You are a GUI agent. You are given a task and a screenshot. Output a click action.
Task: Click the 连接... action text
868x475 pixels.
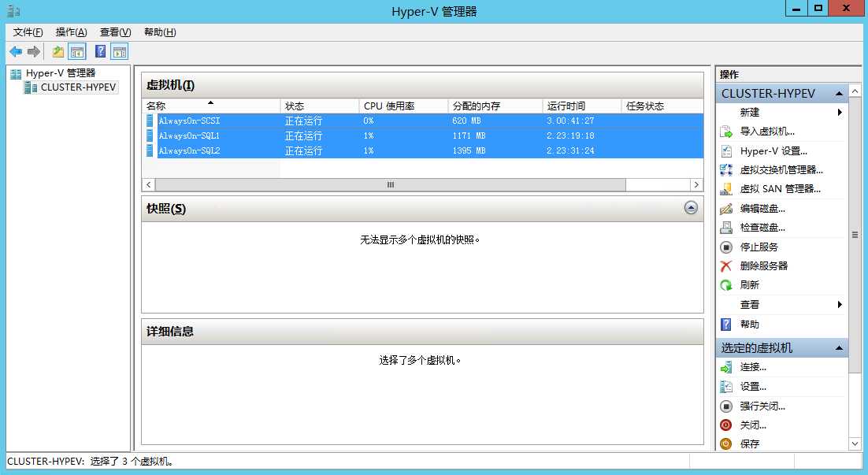tap(753, 368)
